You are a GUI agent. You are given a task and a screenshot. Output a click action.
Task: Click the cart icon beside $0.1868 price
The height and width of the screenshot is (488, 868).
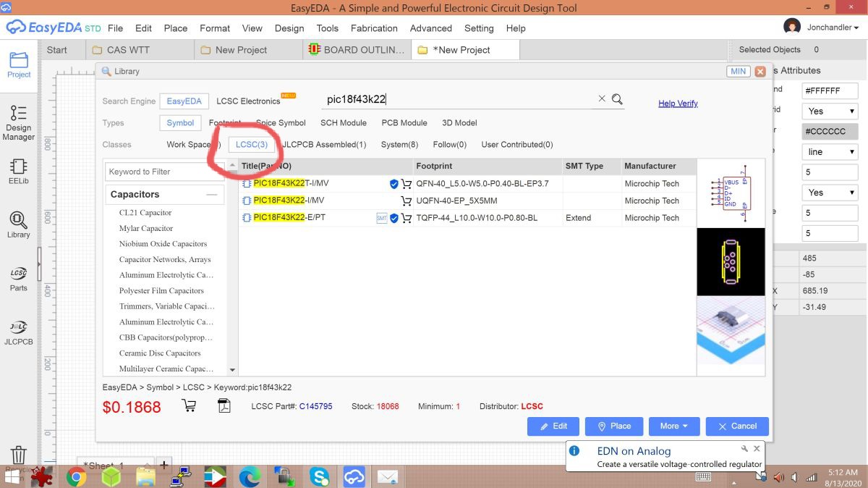[x=189, y=405]
